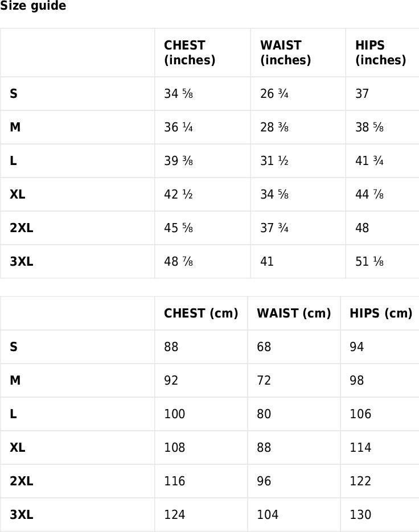Click hips value 44 ⅞ for XL
Image resolution: width=419 pixels, height=532 pixels.
[x=369, y=195]
